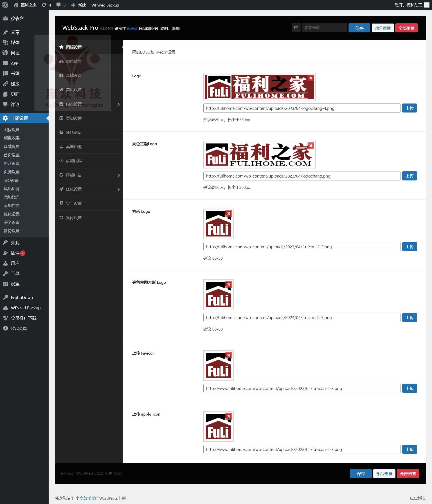Click the bottom 保存 save button
Viewport: 432px width, 504px height.
pos(361,474)
